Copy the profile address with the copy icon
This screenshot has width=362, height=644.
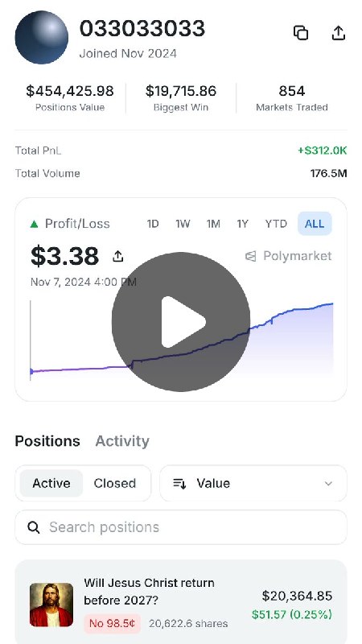[301, 33]
